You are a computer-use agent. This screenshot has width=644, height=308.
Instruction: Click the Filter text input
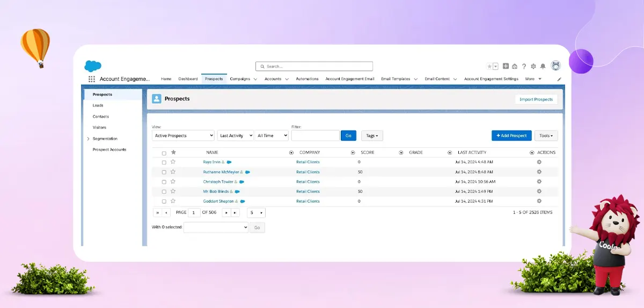(315, 135)
